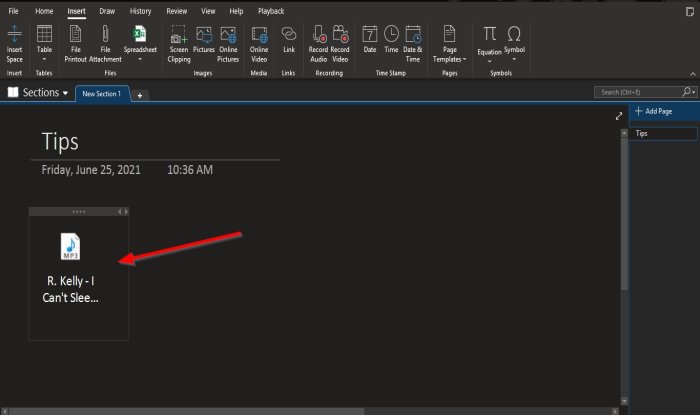Expand the Table dropdown arrow
This screenshot has width=700, height=415.
coord(44,59)
